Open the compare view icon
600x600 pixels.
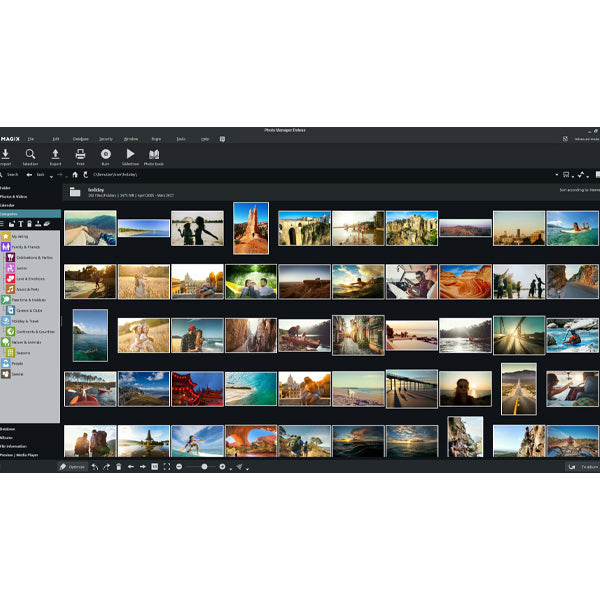[155, 467]
